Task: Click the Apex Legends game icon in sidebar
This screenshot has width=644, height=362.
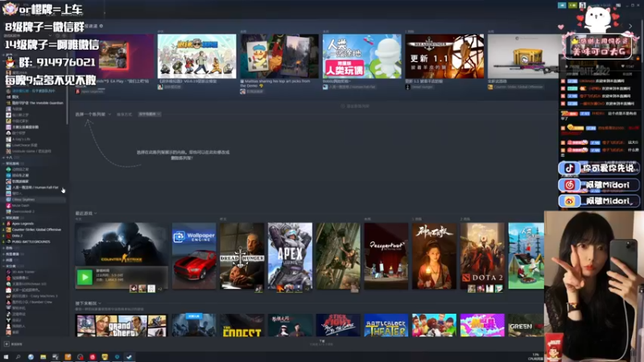Action: (8, 224)
